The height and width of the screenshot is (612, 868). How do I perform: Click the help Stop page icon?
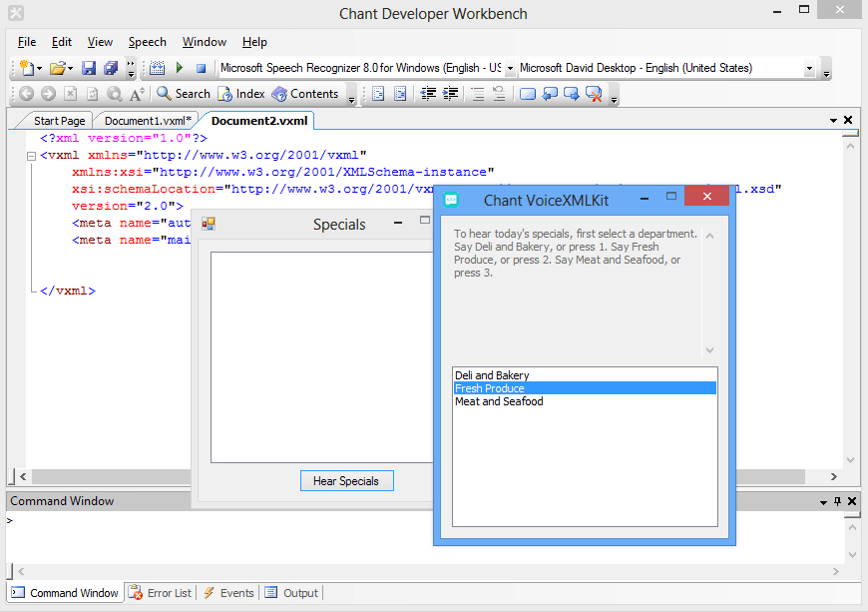click(x=70, y=94)
